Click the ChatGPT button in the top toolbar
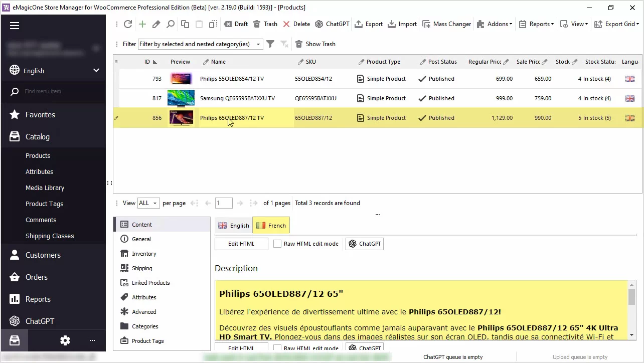This screenshot has width=644, height=363. (332, 24)
